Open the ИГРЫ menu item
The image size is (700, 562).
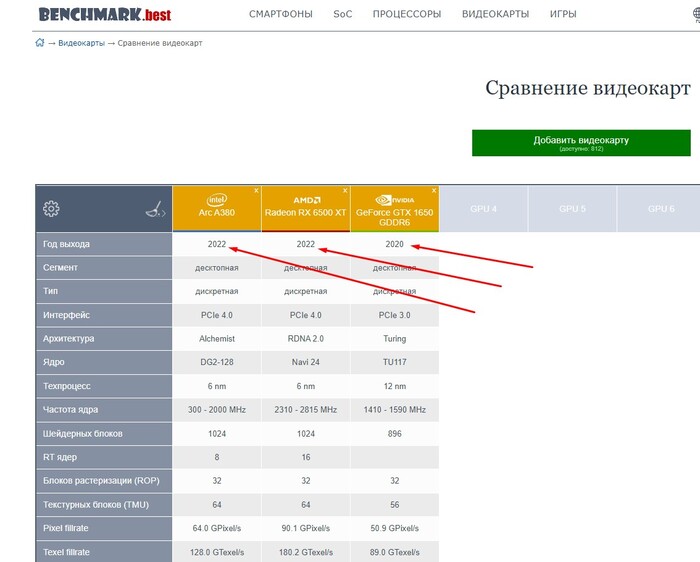[x=563, y=14]
